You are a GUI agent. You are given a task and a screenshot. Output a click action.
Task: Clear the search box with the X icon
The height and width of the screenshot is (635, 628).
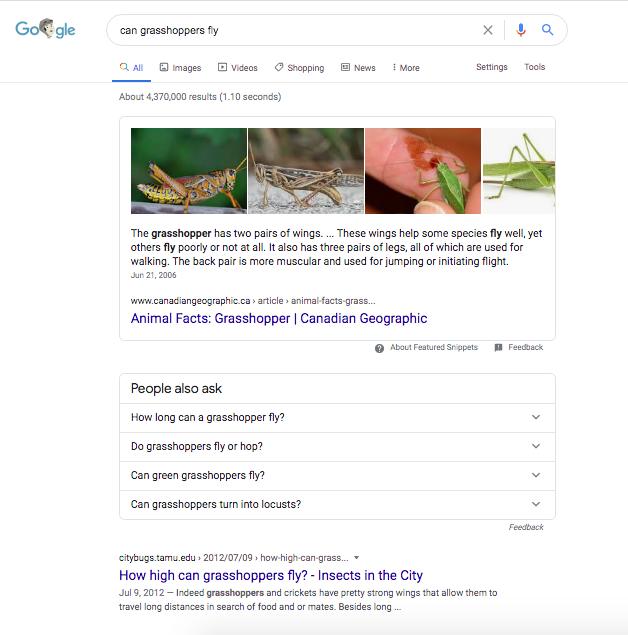pyautogui.click(x=487, y=30)
